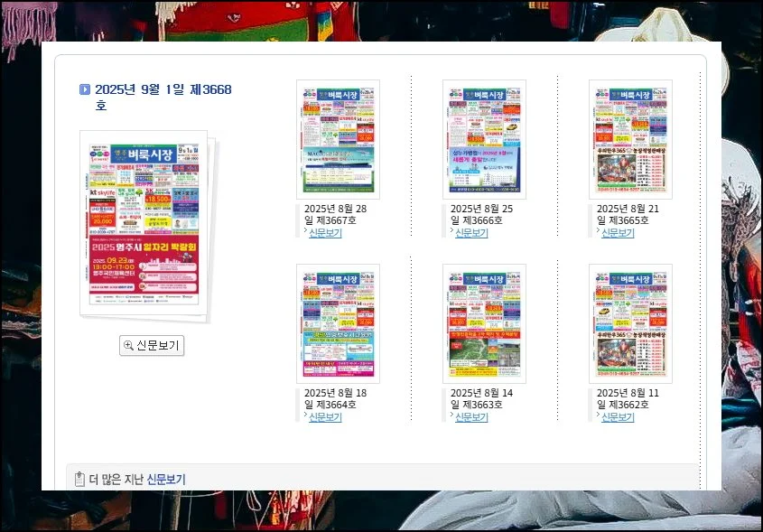Image resolution: width=763 pixels, height=532 pixels.
Task: Click the 신문보기 link for 제3663호
Action: click(x=470, y=417)
